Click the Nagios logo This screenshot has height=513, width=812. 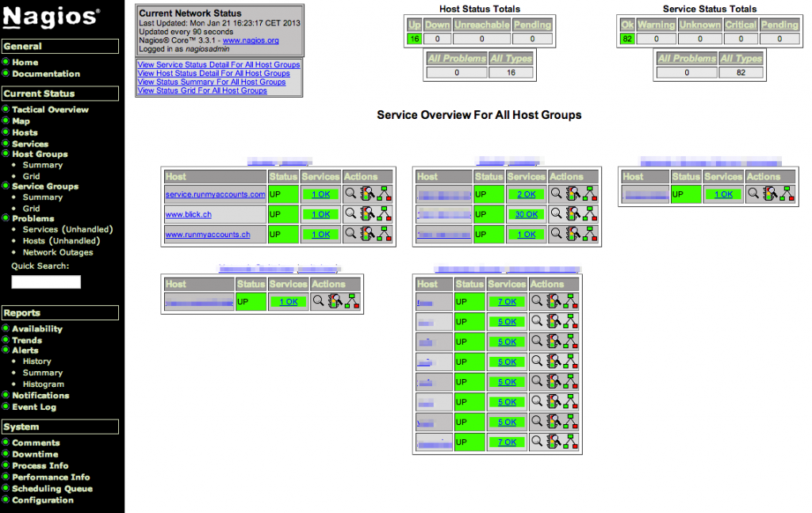point(51,17)
